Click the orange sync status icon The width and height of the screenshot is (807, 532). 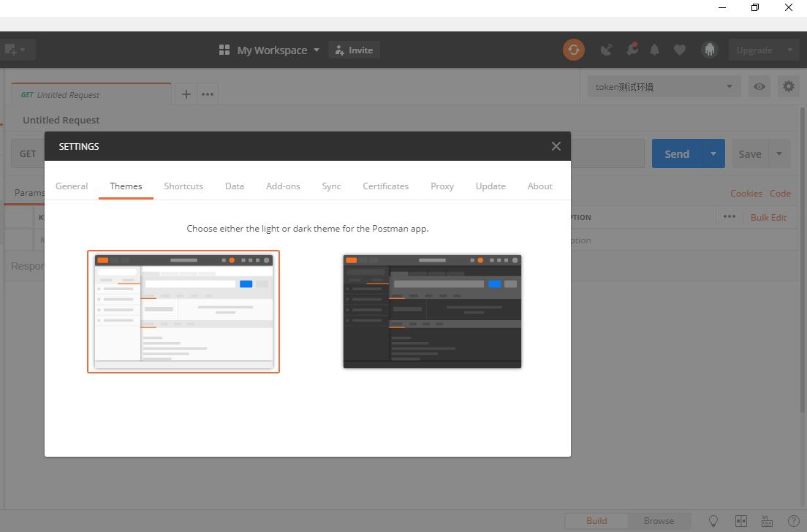[x=573, y=50]
